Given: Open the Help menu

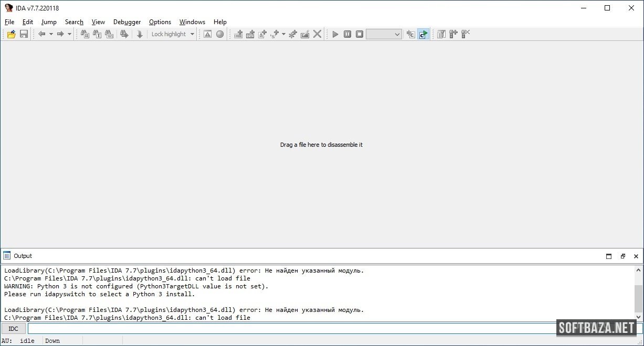Looking at the screenshot, I should point(220,22).
